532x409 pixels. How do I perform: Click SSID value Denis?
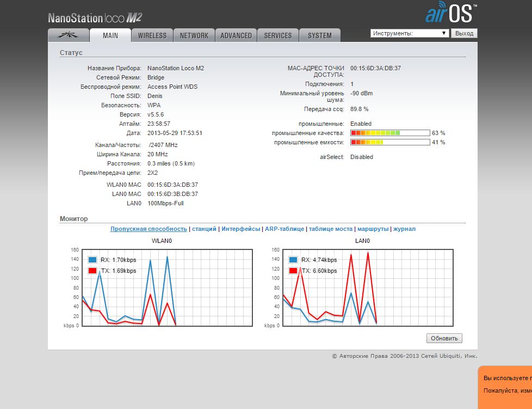click(x=154, y=96)
